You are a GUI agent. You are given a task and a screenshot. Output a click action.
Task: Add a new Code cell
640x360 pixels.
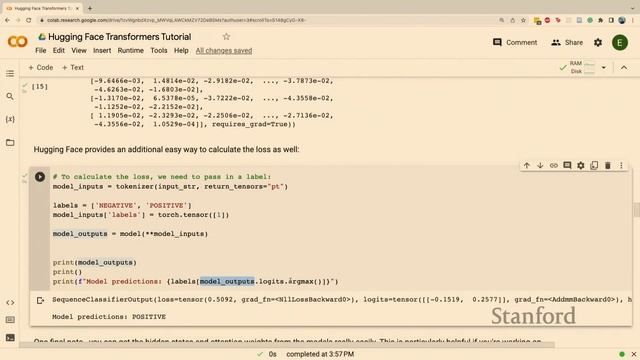[41, 67]
